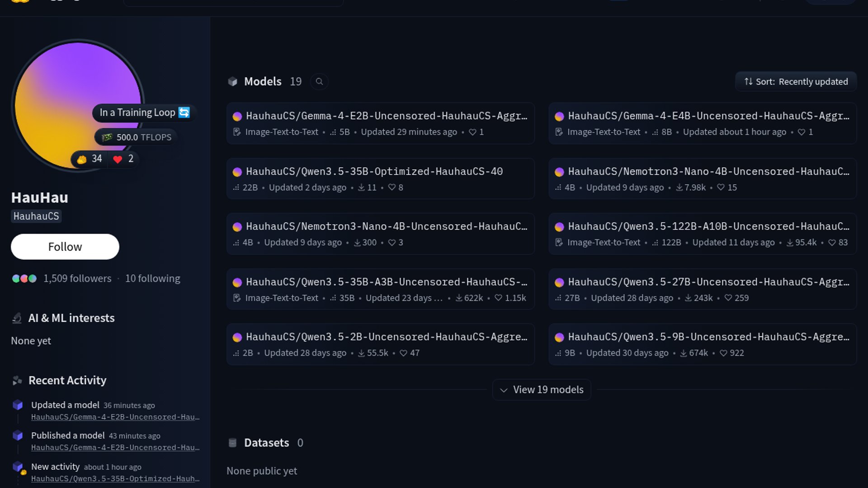Open Qwen3.5-35B-Optimized-HauhauCS-40 model card

pyautogui.click(x=374, y=172)
